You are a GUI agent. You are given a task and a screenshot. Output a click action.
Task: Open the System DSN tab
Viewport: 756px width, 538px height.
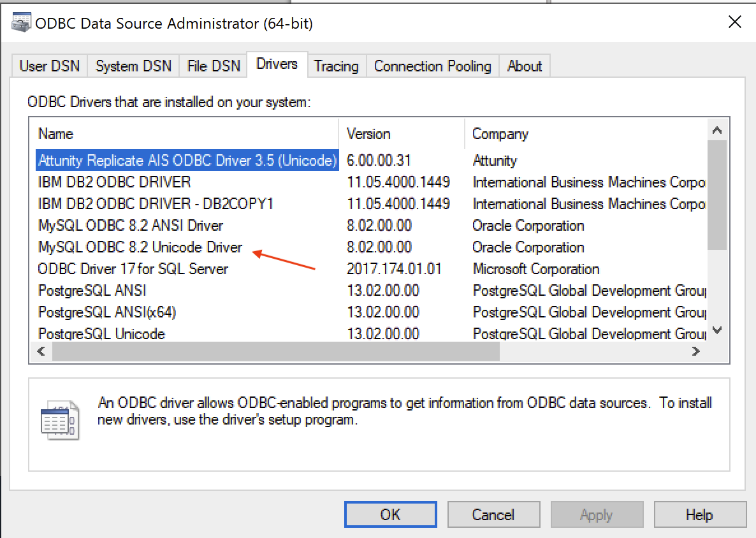coord(133,66)
